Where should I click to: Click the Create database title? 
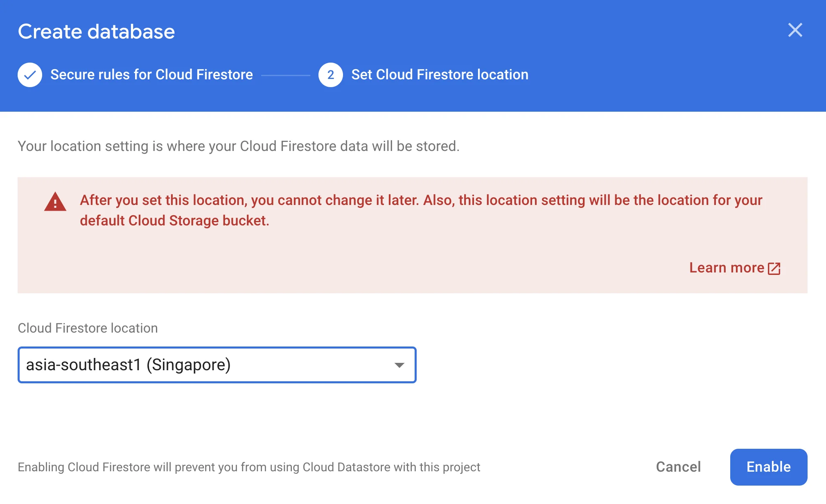pos(97,32)
